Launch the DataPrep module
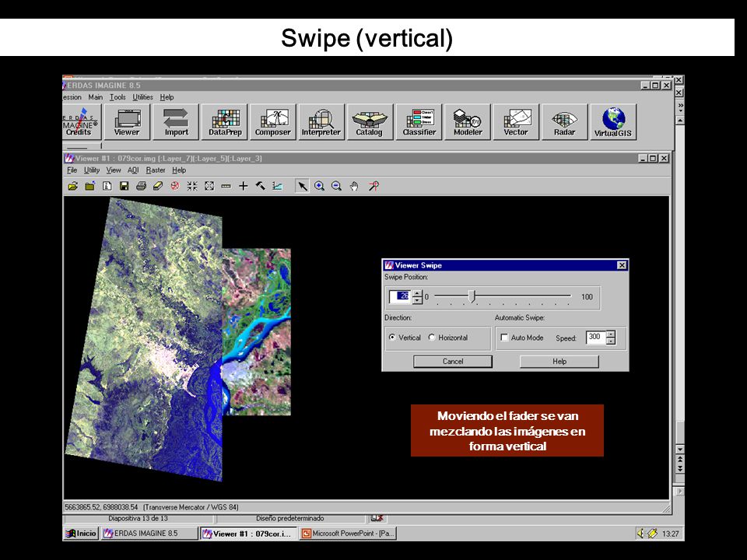This screenshot has width=747, height=560. coord(225,122)
